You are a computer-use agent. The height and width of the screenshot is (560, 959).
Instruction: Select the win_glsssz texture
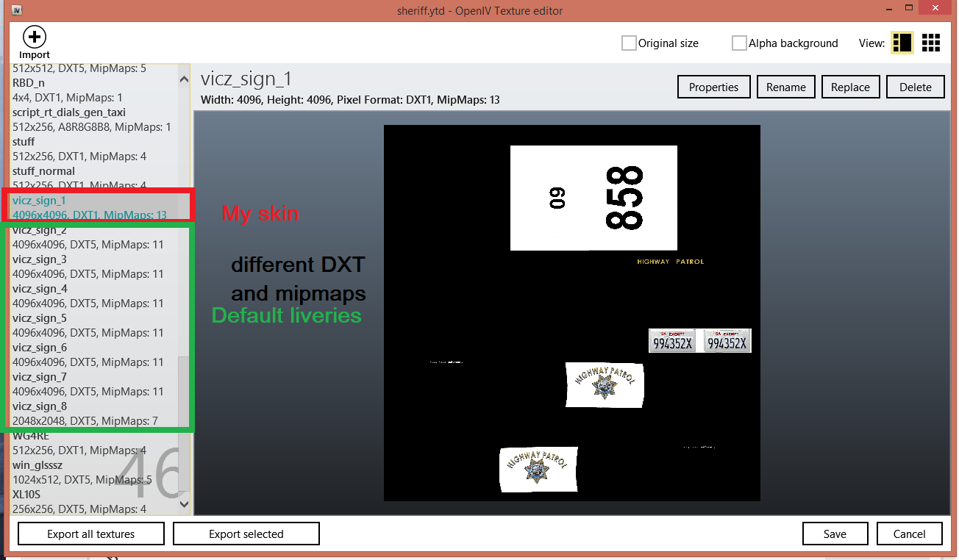point(93,473)
